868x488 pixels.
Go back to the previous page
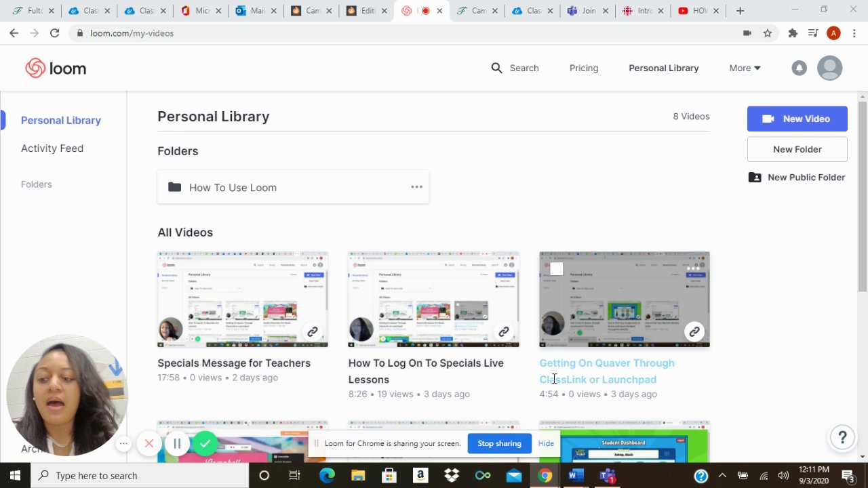(14, 33)
